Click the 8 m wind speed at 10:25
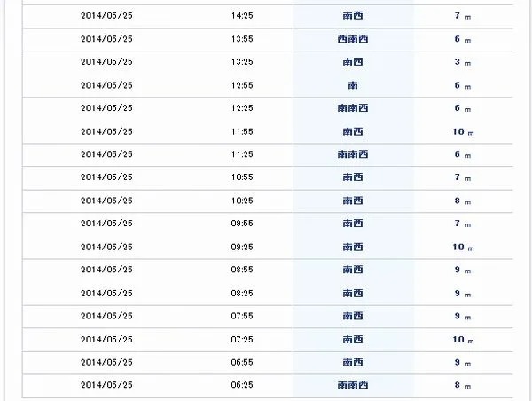532x401 pixels. click(463, 201)
